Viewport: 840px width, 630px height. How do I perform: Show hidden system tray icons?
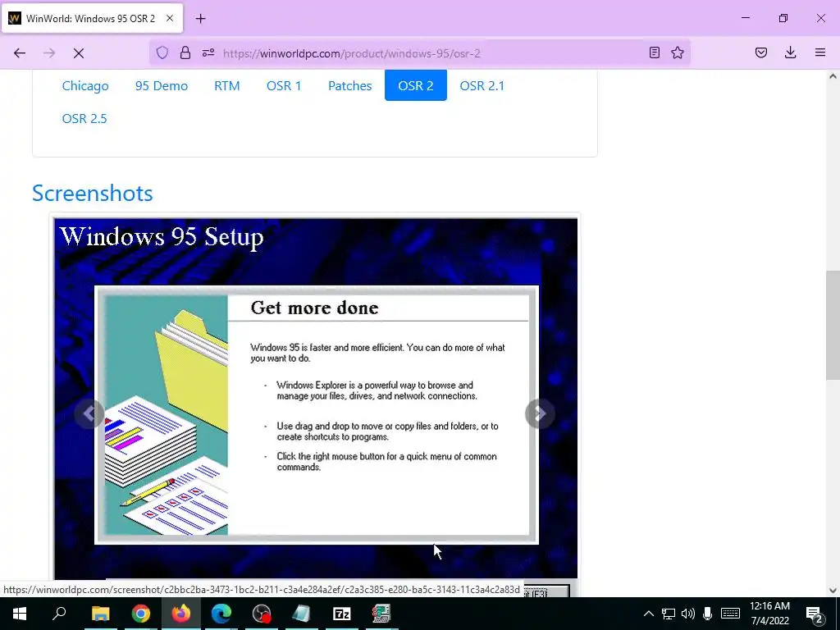click(648, 614)
